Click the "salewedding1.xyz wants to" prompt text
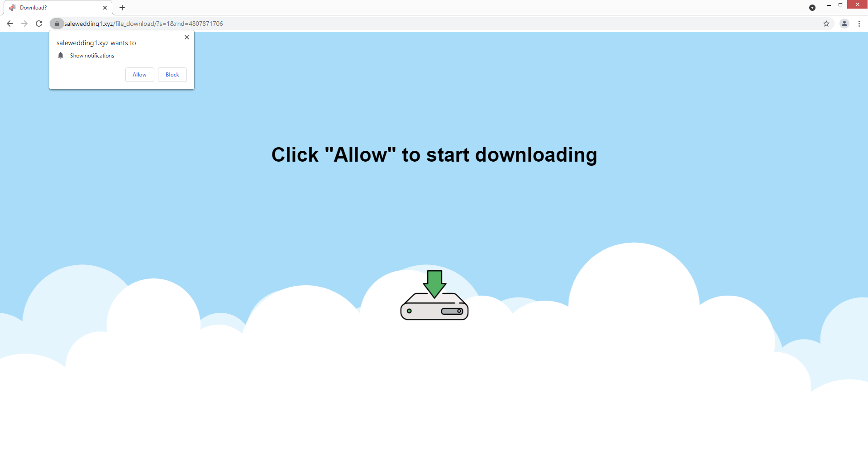This screenshot has height=470, width=868. click(96, 43)
